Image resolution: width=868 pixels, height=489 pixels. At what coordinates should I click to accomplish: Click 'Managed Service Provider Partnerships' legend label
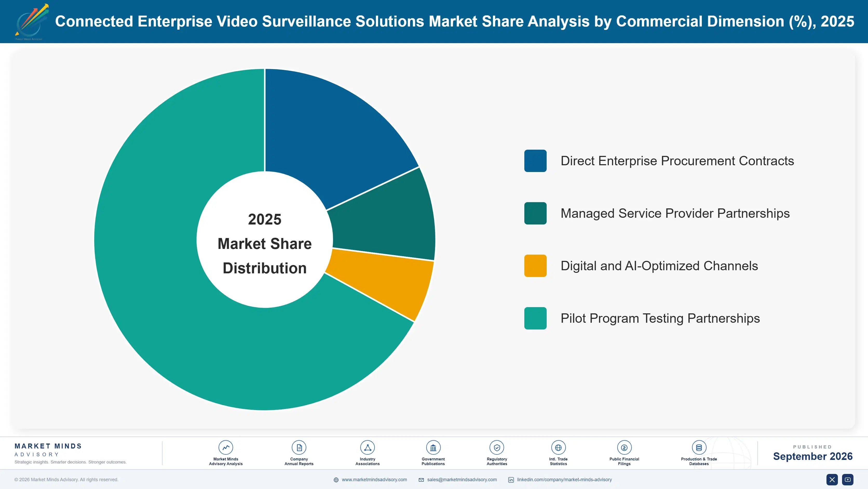[675, 213]
